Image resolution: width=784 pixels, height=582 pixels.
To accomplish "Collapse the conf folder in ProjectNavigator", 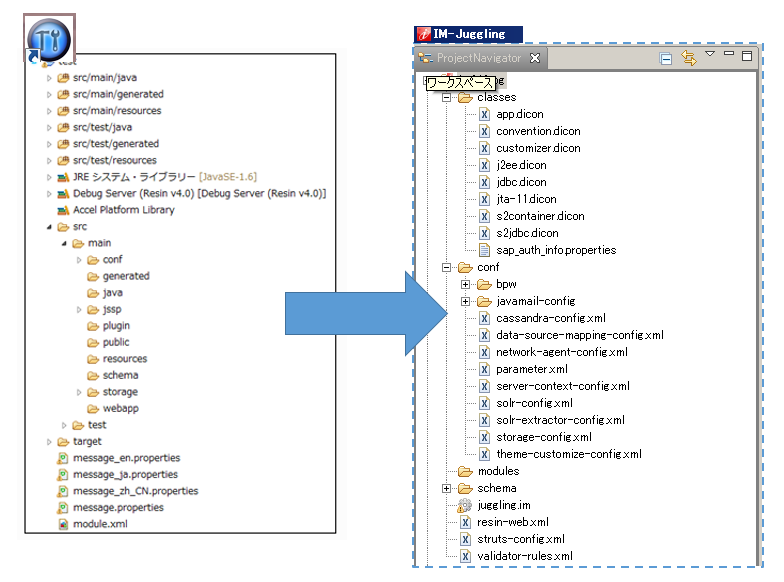I will pyautogui.click(x=446, y=268).
